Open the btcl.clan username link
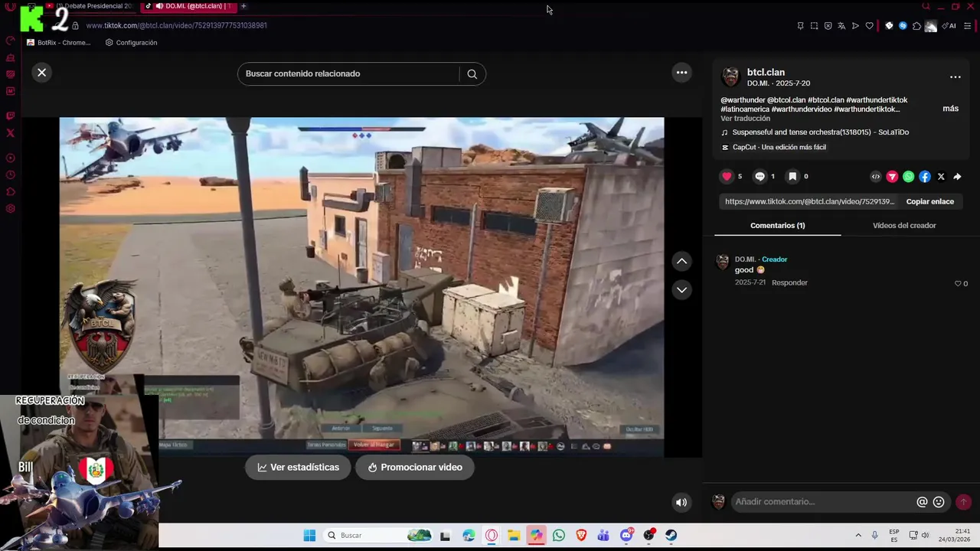Screen dimensions: 980x551 [x=766, y=73]
